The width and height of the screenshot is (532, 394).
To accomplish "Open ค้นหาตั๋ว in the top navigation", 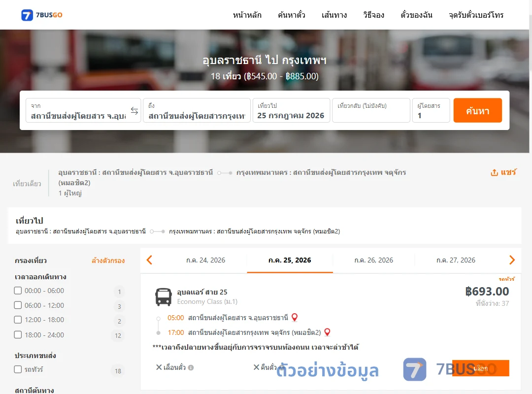I will click(292, 15).
